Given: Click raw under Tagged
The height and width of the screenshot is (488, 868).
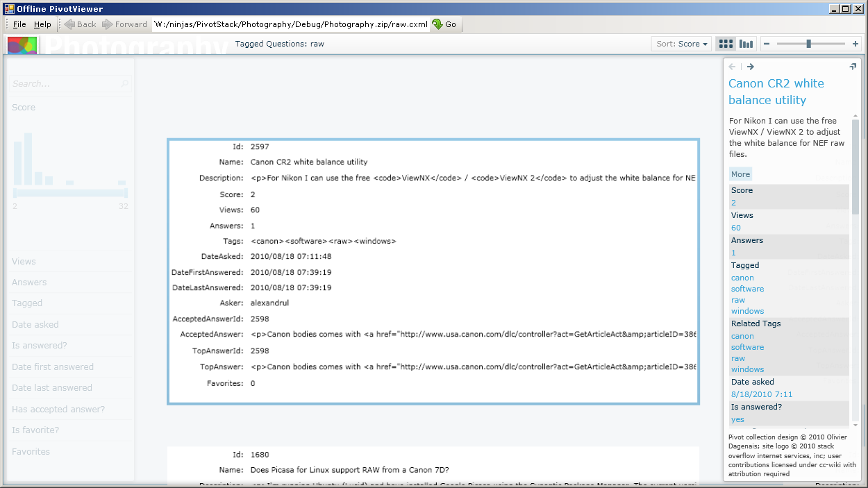Looking at the screenshot, I should tap(738, 300).
